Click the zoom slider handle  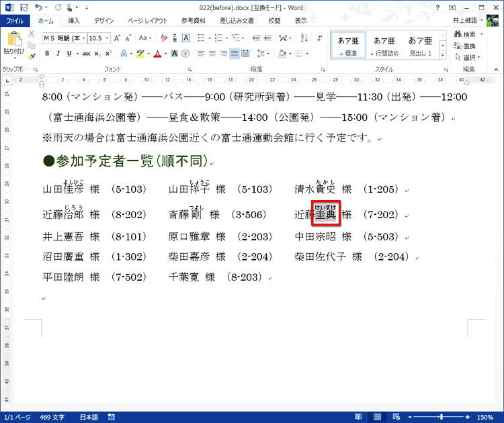[442, 417]
